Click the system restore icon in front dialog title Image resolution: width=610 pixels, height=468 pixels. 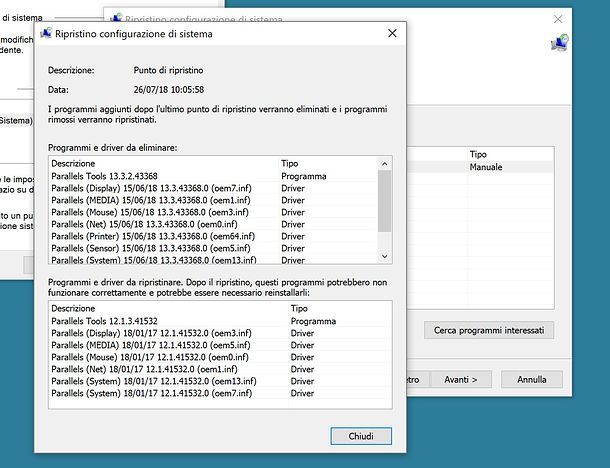[x=46, y=33]
